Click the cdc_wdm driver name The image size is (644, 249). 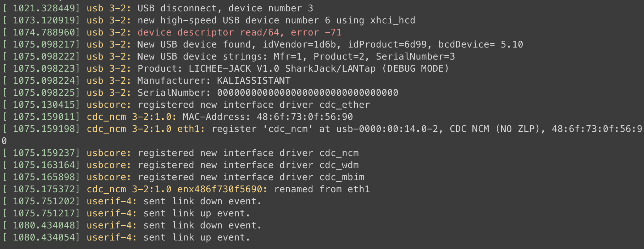[x=339, y=165]
